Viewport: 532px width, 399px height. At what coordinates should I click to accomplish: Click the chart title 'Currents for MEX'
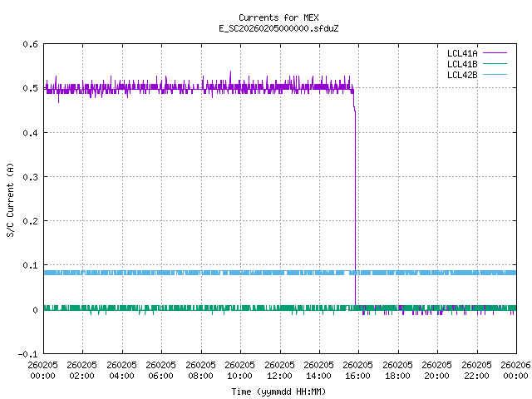click(x=278, y=17)
